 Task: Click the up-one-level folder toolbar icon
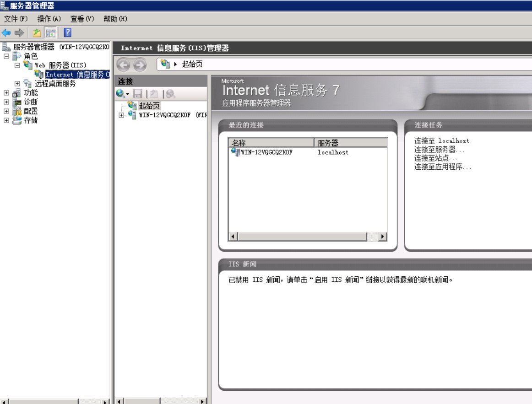pos(37,33)
